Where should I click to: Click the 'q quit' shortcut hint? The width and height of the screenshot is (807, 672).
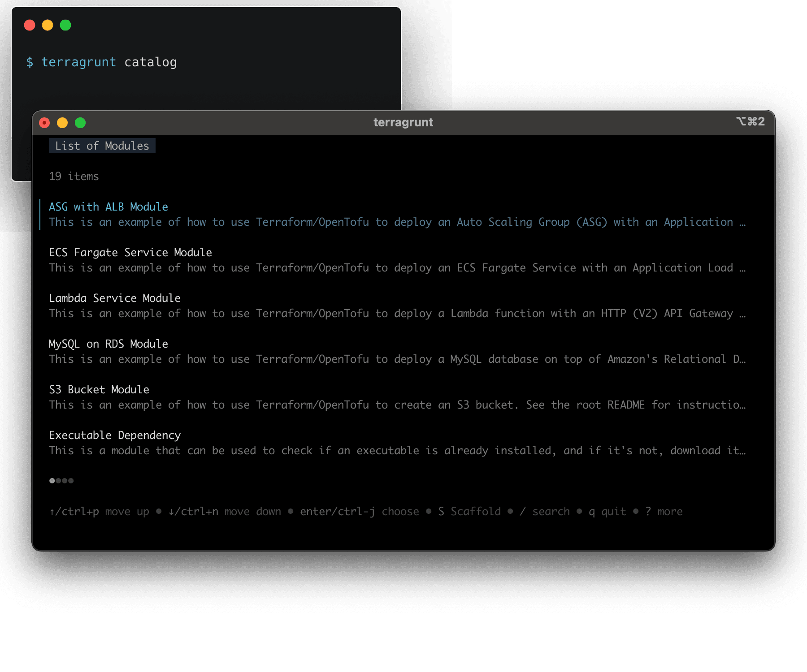pyautogui.click(x=607, y=512)
